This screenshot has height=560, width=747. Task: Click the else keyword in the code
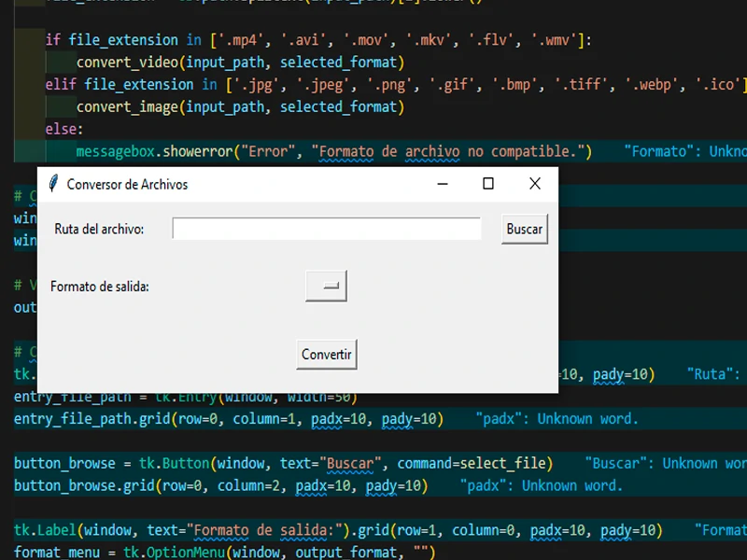point(63,129)
